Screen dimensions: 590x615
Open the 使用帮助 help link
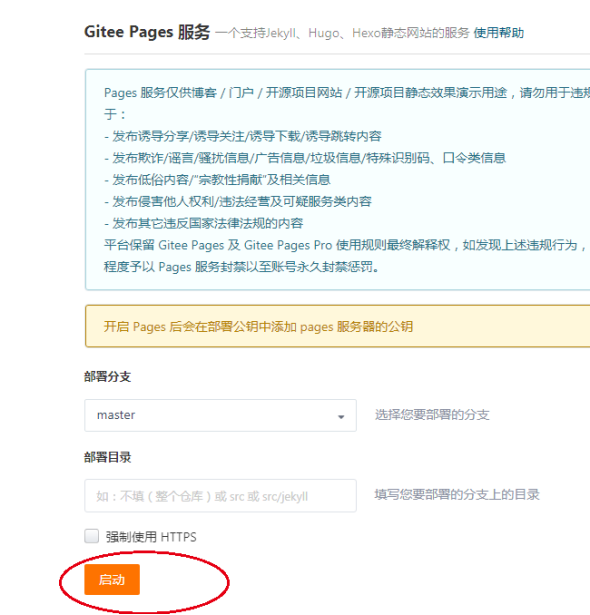(x=499, y=33)
